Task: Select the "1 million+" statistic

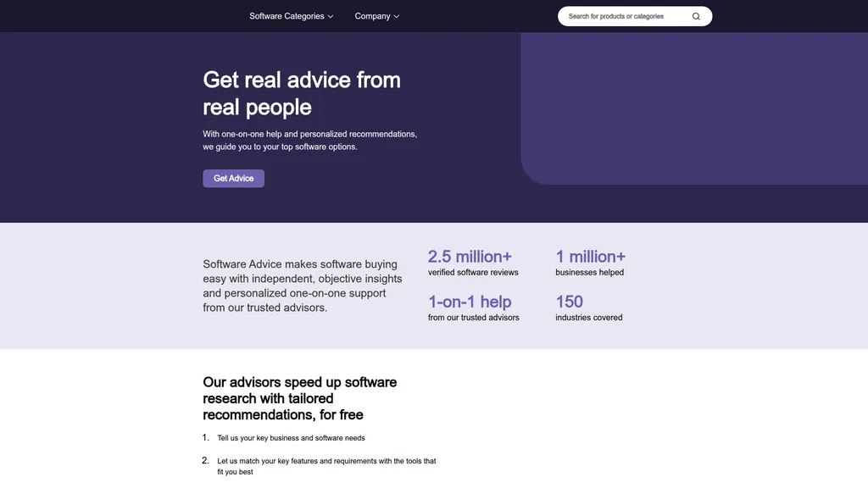Action: pos(591,257)
